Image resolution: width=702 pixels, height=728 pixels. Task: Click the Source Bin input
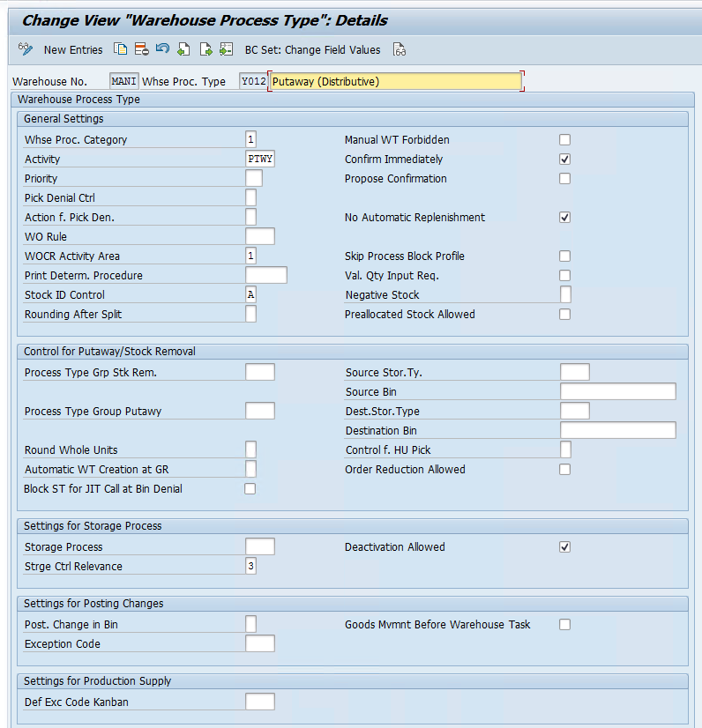pyautogui.click(x=618, y=391)
